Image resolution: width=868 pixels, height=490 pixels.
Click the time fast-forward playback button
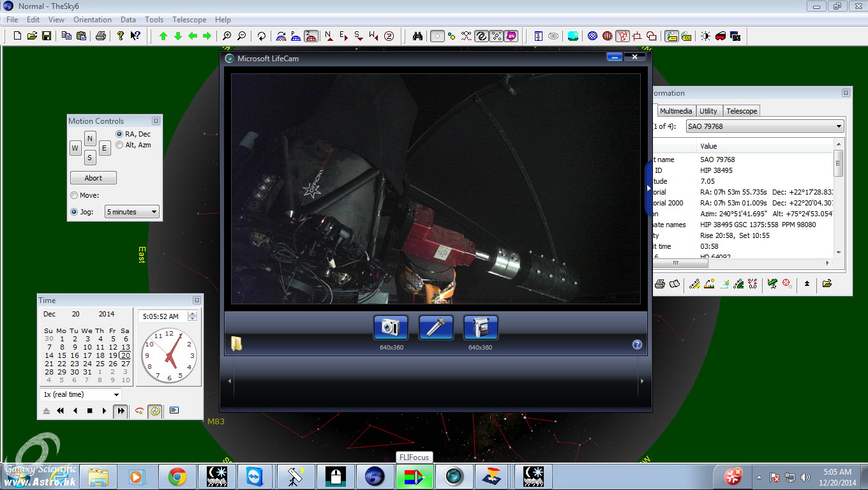120,411
